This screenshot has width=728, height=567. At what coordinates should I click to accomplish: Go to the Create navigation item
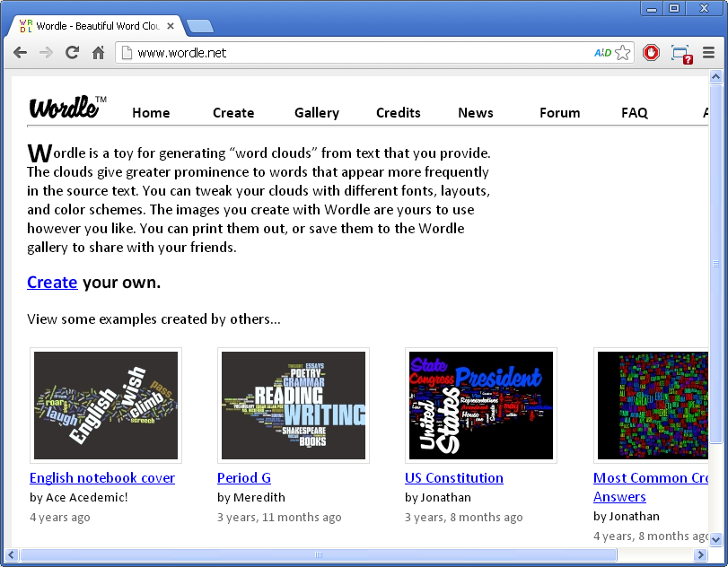(233, 113)
